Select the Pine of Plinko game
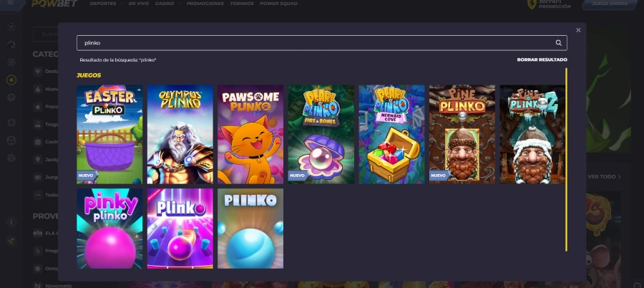644x288 pixels. [x=462, y=134]
